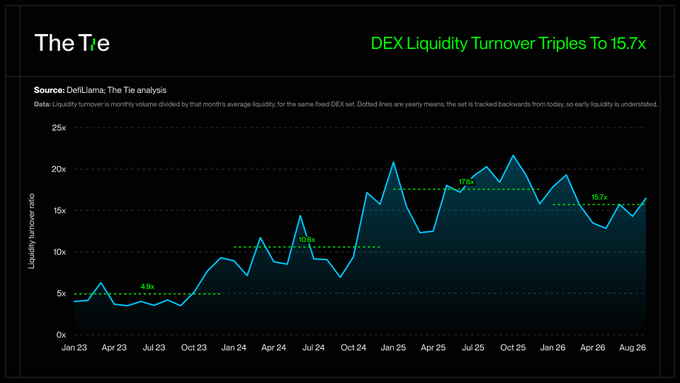Click the 10x y-axis label

pos(59,252)
